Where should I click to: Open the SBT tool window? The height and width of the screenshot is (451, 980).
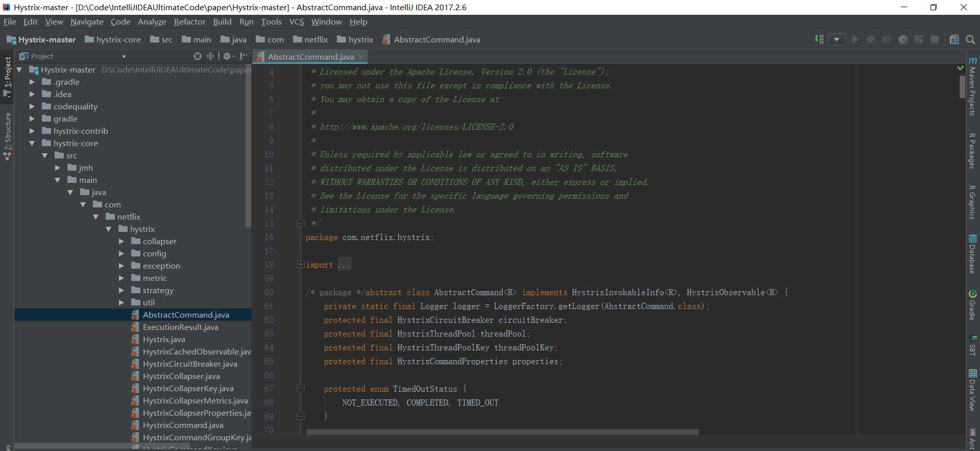(x=973, y=345)
